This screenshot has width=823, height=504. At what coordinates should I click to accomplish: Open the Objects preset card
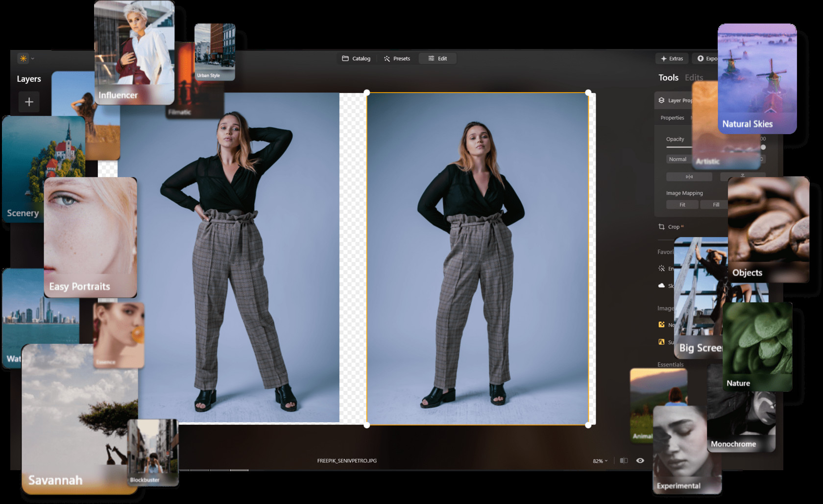point(768,229)
